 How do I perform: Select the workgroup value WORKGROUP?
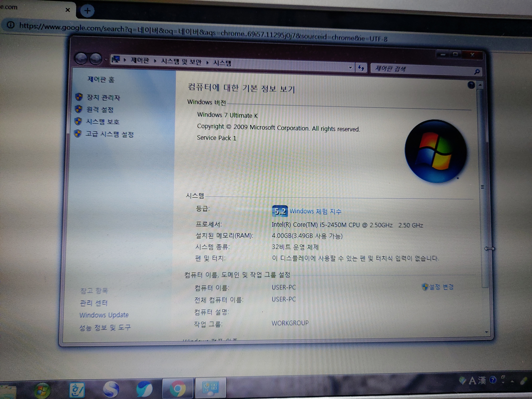coord(290,323)
